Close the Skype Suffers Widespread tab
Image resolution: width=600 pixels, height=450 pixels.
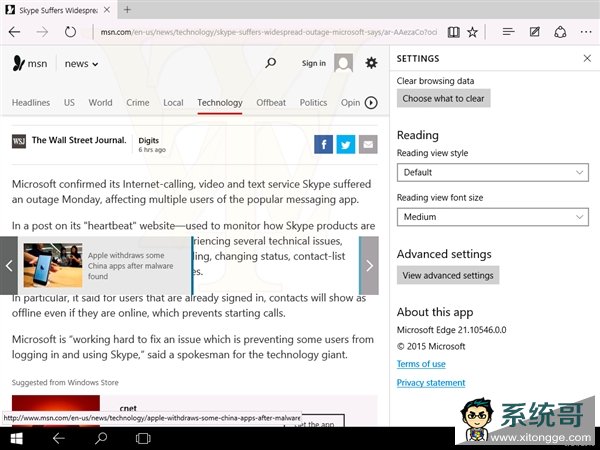[107, 10]
